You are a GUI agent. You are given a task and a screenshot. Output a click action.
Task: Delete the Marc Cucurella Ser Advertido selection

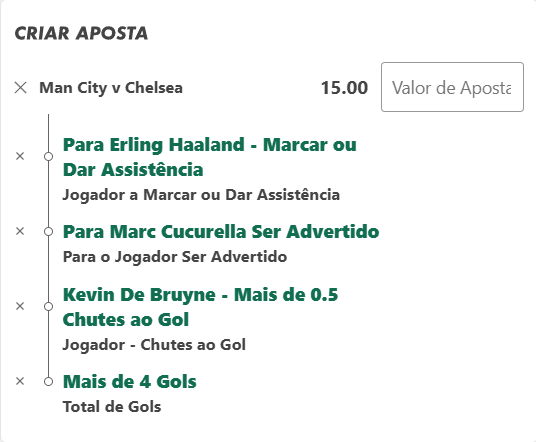pos(20,231)
